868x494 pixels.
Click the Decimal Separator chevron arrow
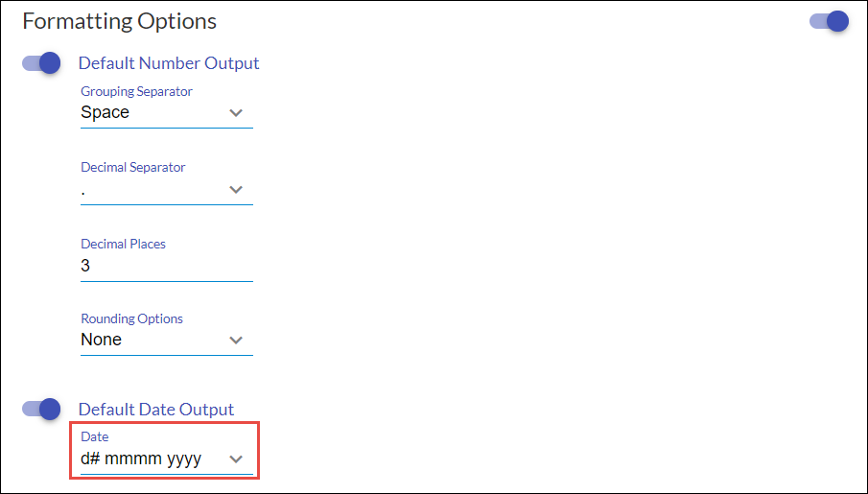(237, 190)
